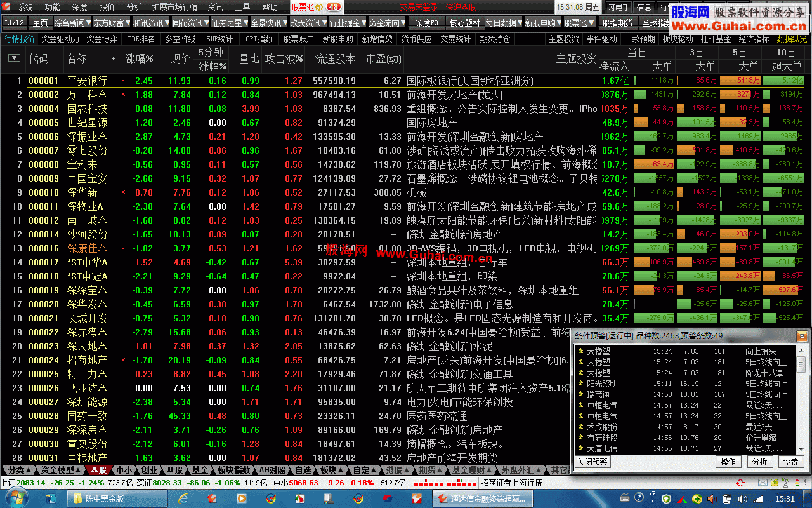The height and width of the screenshot is (508, 812).
Task: Open the 系统 menu
Action: 25,7
